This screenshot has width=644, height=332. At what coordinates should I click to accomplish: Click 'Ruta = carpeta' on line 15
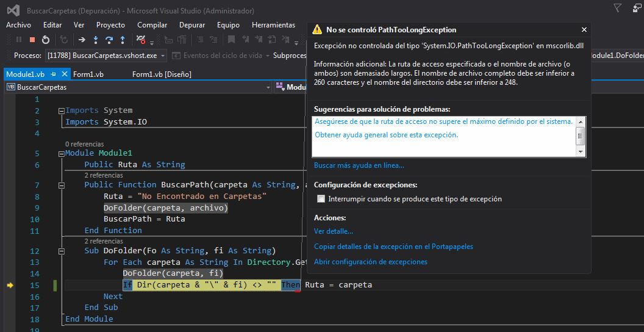coord(338,285)
